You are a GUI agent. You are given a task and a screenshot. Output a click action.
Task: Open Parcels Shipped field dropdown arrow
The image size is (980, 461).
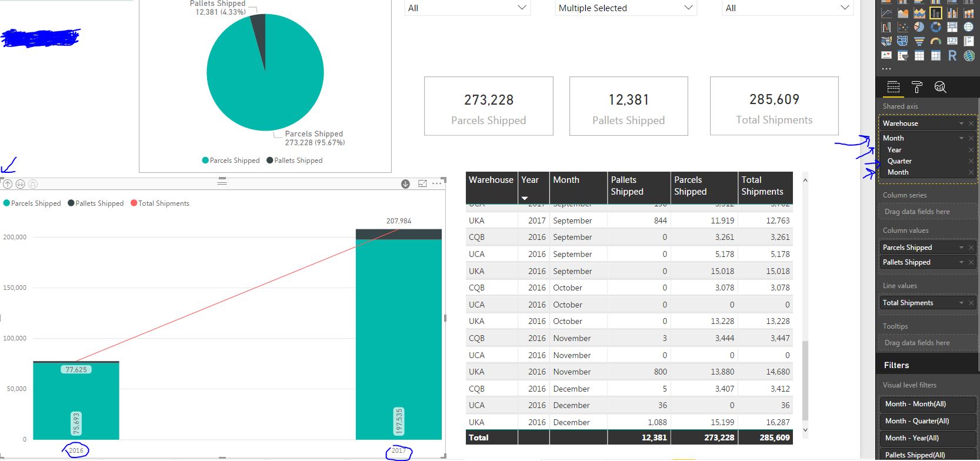(961, 248)
